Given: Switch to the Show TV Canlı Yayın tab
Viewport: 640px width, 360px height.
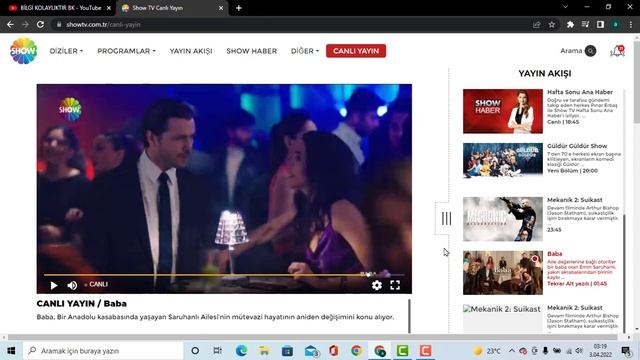Looking at the screenshot, I should 171,8.
